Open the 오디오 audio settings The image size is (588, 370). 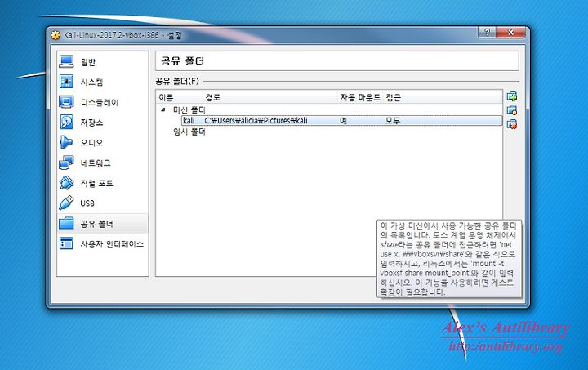point(102,143)
